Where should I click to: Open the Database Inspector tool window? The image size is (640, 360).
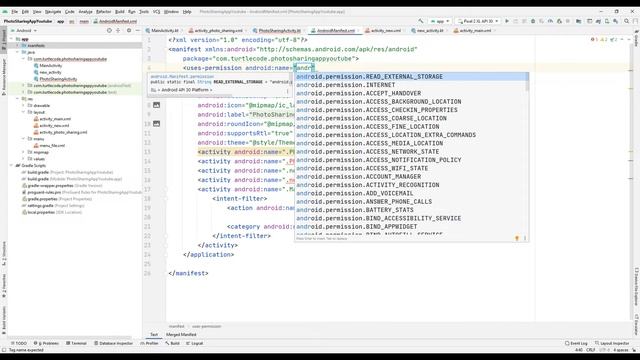pos(114,343)
